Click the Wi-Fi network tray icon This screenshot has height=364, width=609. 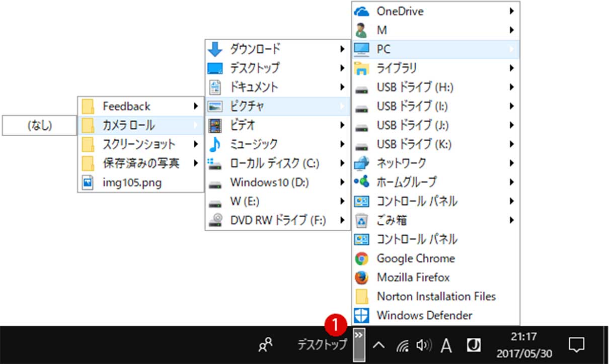coord(402,345)
